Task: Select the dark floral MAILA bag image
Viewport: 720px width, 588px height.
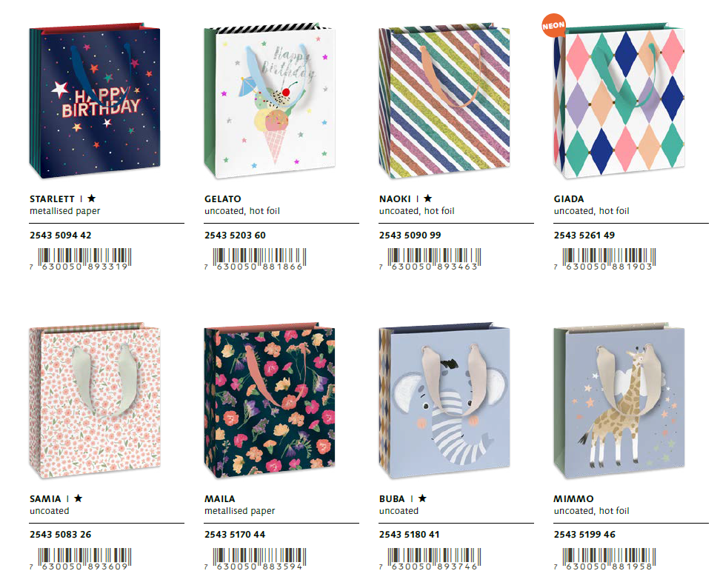Action: 270,402
